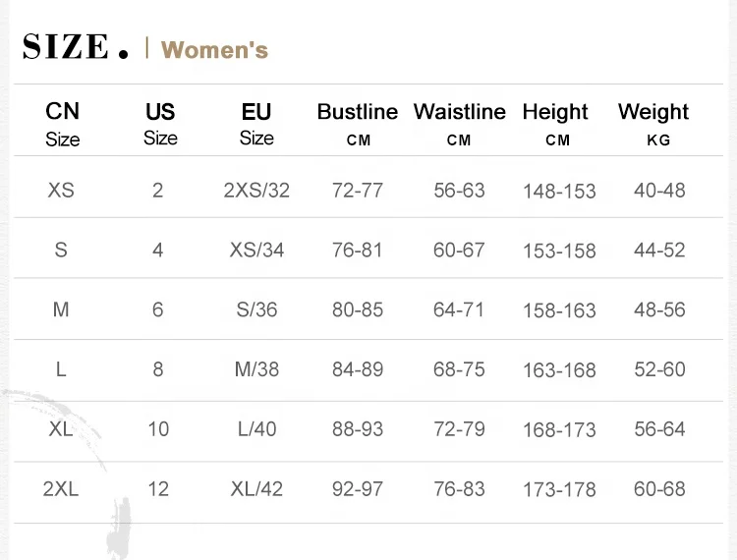Click bustline value 80-85
This screenshot has height=560, width=737.
(358, 309)
